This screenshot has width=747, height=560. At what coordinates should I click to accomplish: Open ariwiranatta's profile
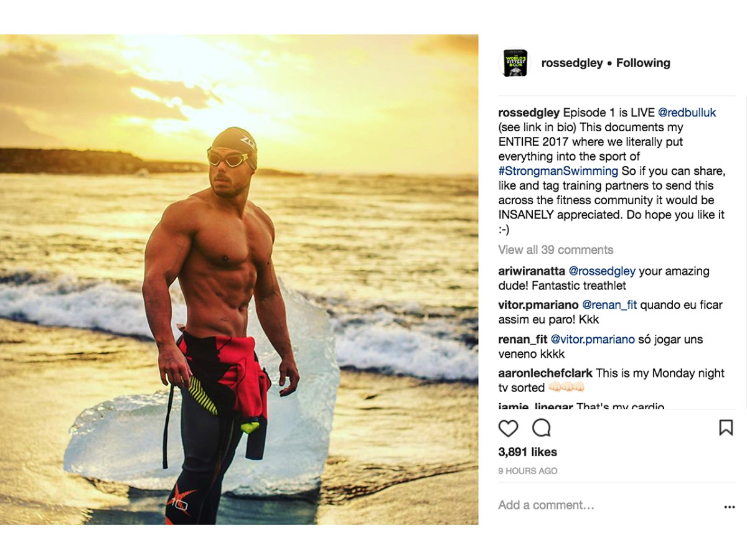click(532, 271)
